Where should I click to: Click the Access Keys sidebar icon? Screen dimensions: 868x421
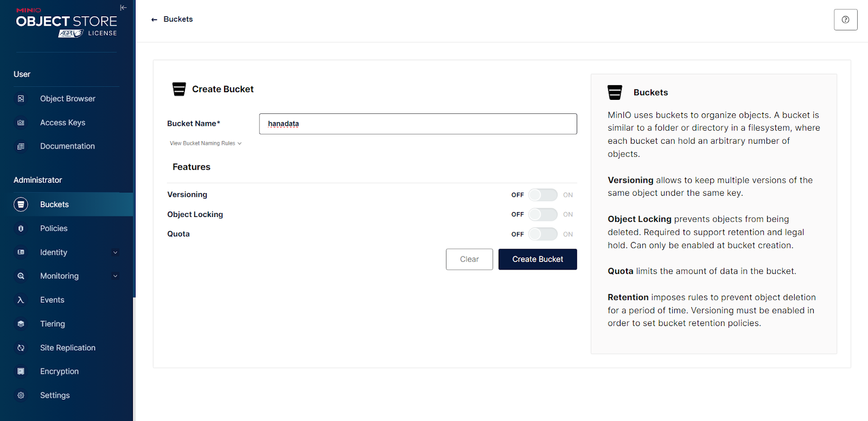pyautogui.click(x=21, y=123)
